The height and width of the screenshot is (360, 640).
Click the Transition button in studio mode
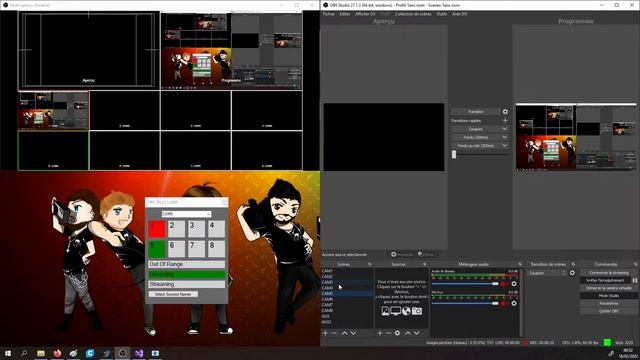click(x=476, y=111)
